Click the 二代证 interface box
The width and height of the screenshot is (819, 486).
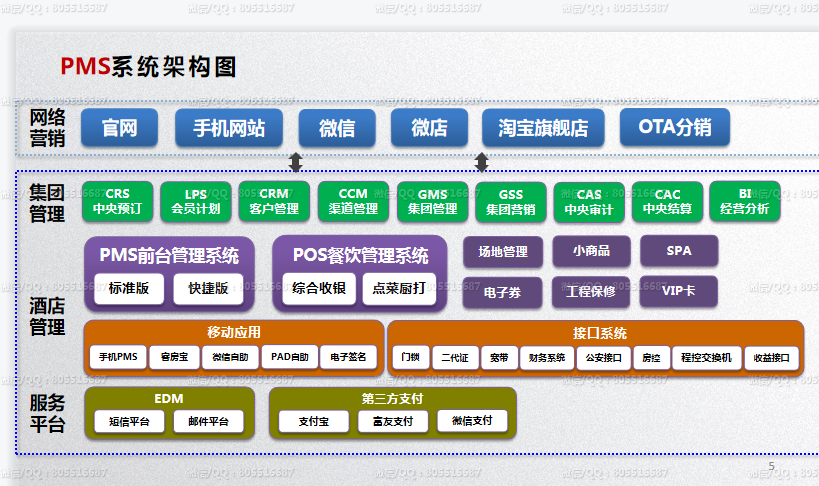tap(455, 358)
